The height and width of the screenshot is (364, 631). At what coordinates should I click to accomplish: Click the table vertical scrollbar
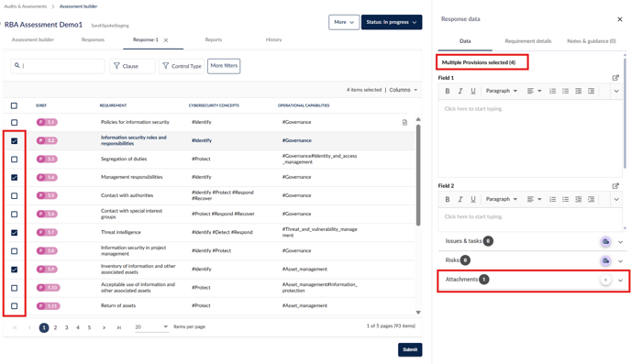pyautogui.click(x=418, y=175)
